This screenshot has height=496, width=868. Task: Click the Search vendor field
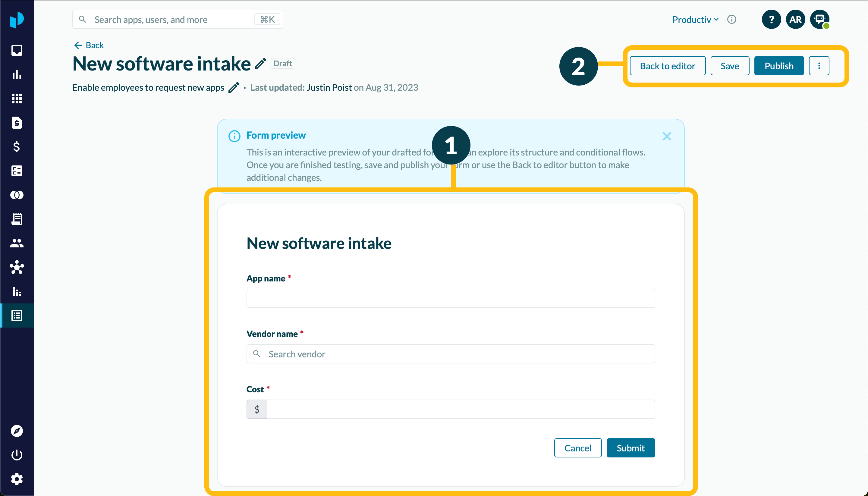coord(450,354)
